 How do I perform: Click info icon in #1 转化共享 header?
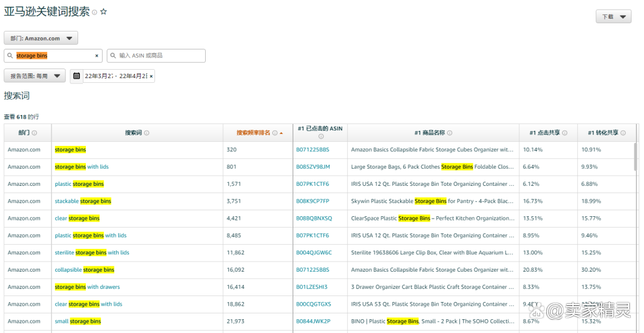pyautogui.click(x=623, y=133)
